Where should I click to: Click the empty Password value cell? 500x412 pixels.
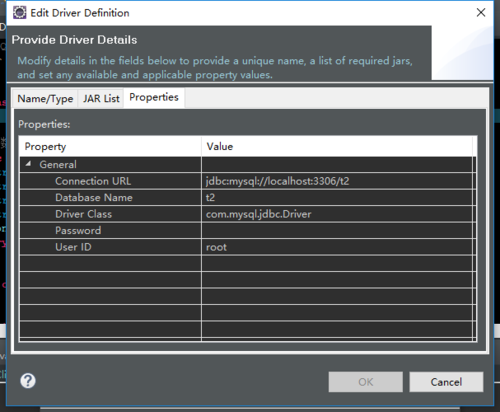pyautogui.click(x=337, y=230)
